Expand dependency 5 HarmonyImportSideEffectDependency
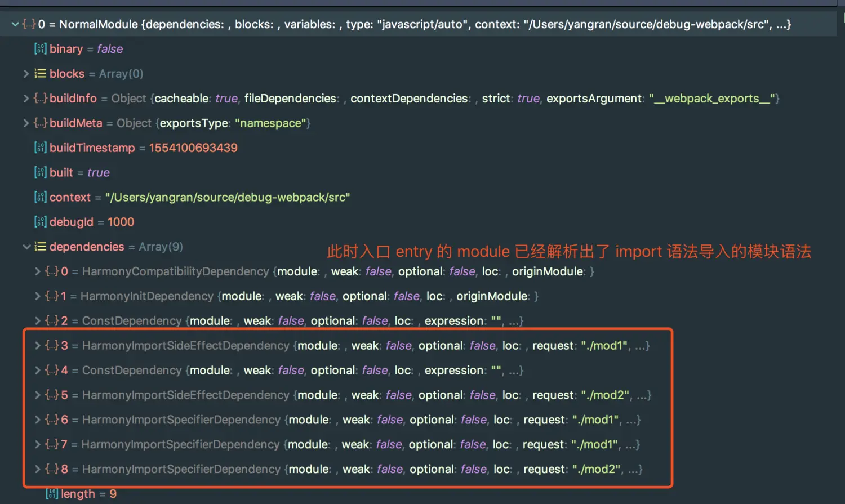 tap(37, 395)
